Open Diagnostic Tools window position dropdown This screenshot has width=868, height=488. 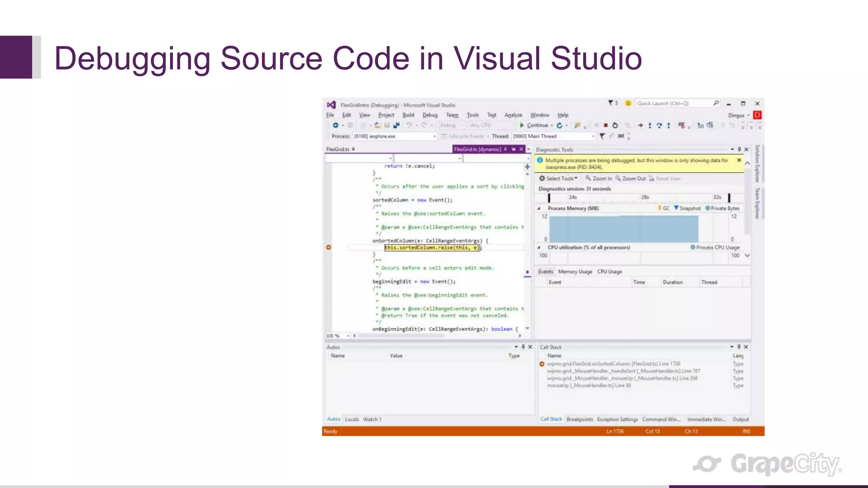pos(732,149)
